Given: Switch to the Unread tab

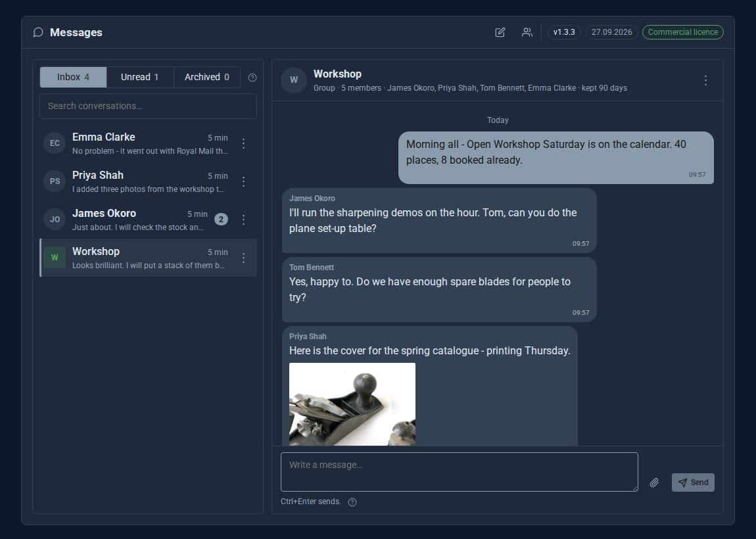Looking at the screenshot, I should pos(140,77).
